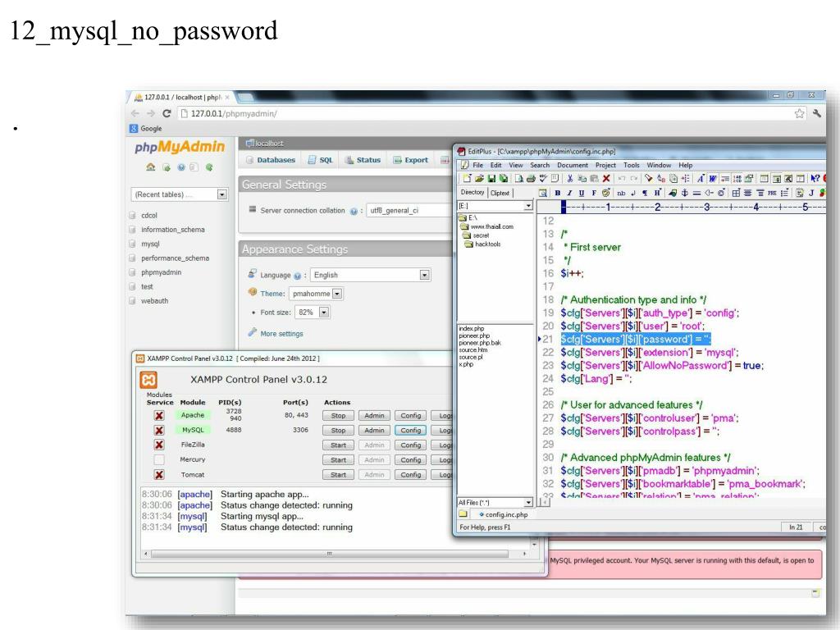840x630 pixels.
Task: Open the Status tab in phpMyAdmin
Action: [x=363, y=160]
